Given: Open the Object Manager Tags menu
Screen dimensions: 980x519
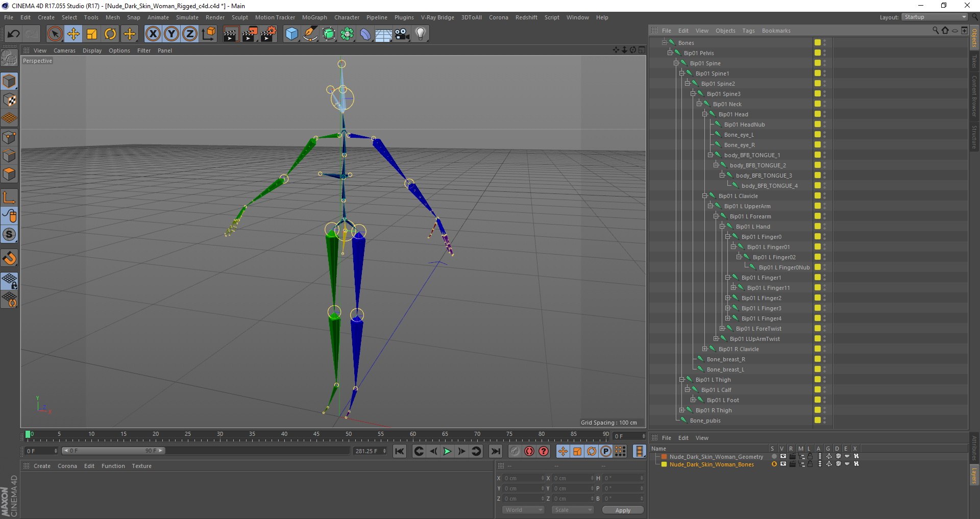Looking at the screenshot, I should point(748,31).
